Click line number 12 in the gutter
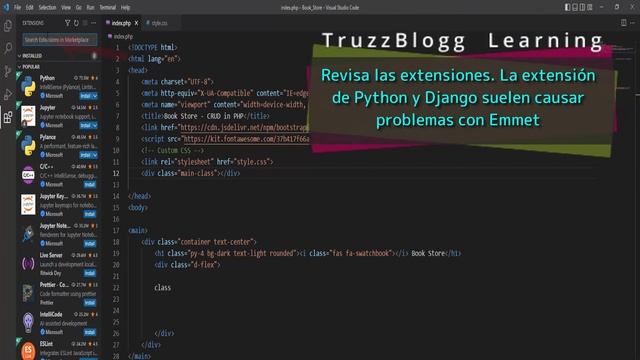 [x=116, y=173]
